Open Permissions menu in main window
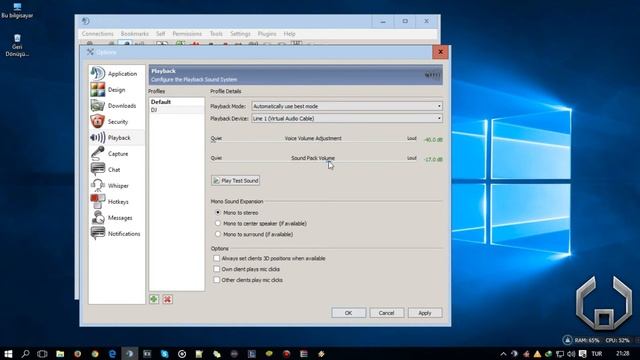640x360 pixels. pos(187,34)
